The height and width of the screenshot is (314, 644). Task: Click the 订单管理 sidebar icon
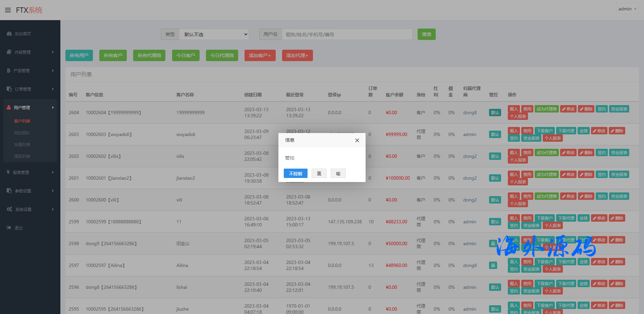pos(9,89)
